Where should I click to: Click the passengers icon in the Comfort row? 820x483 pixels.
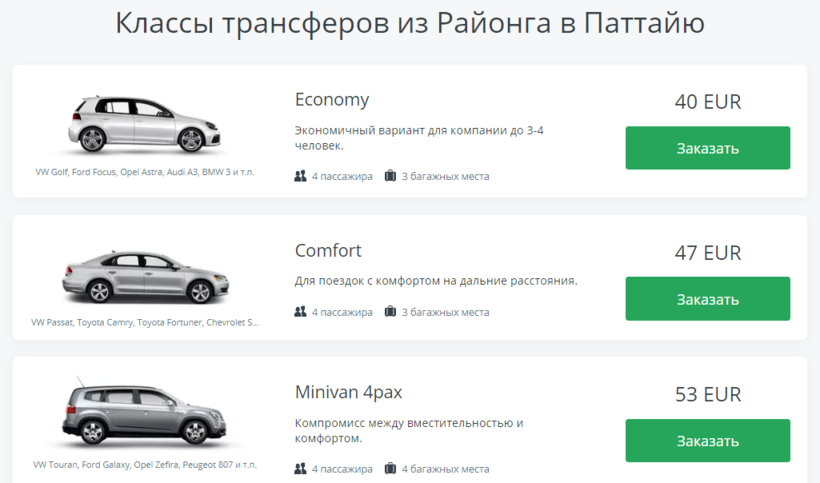click(301, 312)
